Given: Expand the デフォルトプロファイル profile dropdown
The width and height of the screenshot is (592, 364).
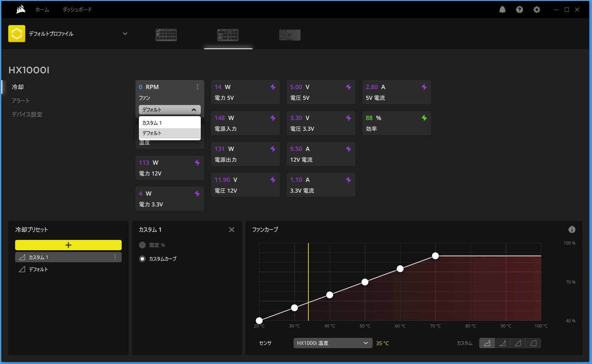Looking at the screenshot, I should (x=125, y=34).
